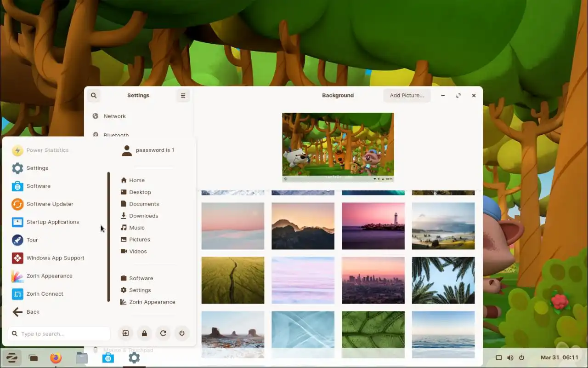The width and height of the screenshot is (588, 368).
Task: Click the Restart icon button
Action: [163, 333]
